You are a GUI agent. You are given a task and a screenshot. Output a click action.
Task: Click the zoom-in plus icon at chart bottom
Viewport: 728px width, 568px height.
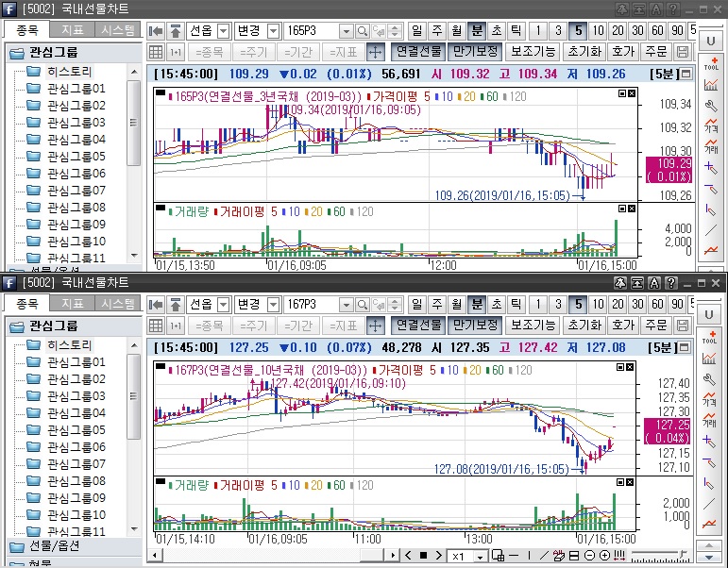point(604,556)
